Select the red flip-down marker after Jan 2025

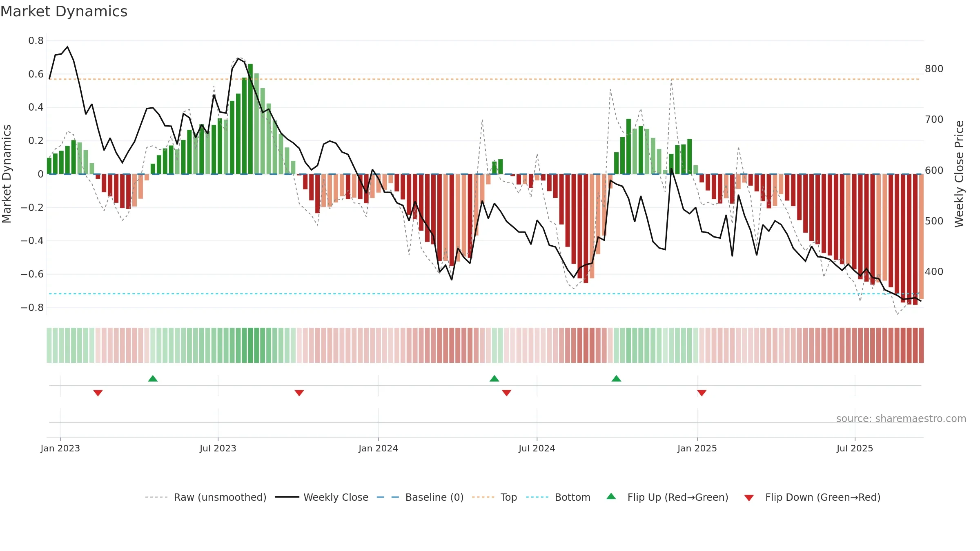tap(702, 393)
